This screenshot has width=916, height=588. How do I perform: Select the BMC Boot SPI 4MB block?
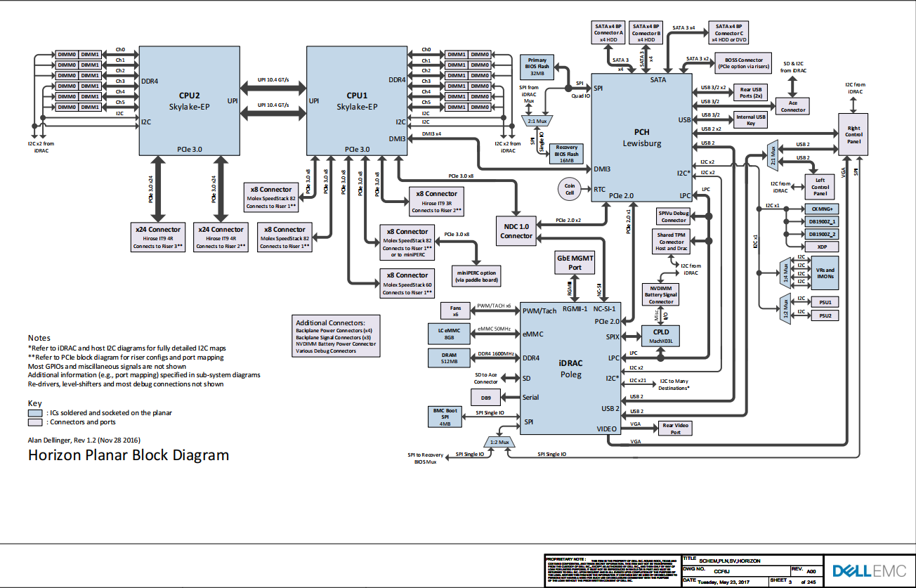(445, 416)
